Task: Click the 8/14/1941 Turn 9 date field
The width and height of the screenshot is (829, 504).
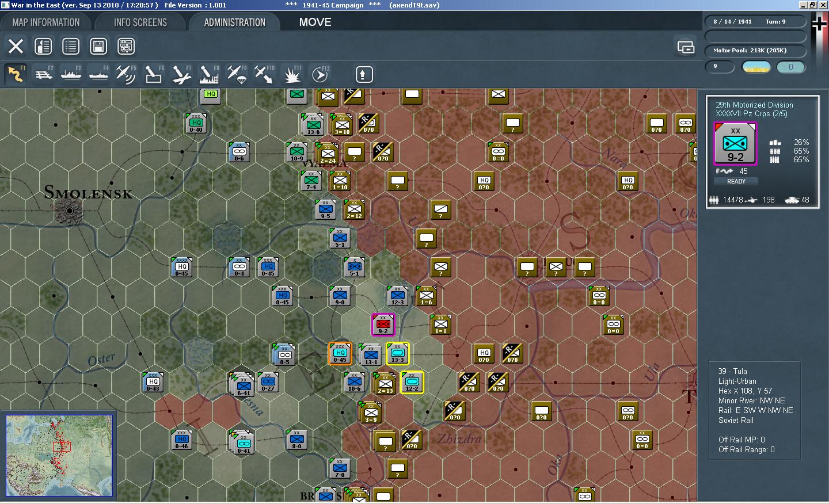Action: [755, 22]
